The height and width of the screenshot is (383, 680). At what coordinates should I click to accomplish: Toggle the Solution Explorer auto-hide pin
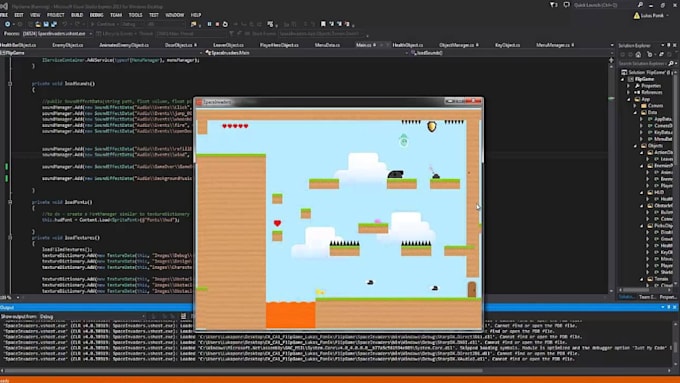pos(668,45)
